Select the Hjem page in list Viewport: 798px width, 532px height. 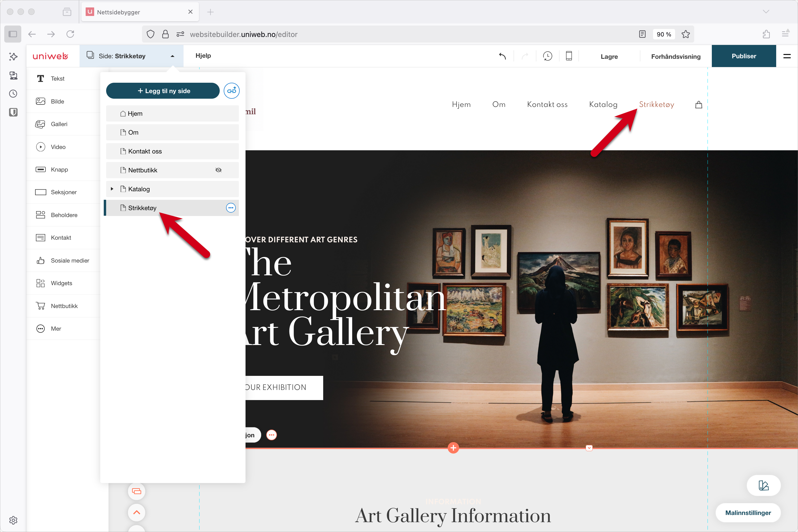click(x=172, y=113)
